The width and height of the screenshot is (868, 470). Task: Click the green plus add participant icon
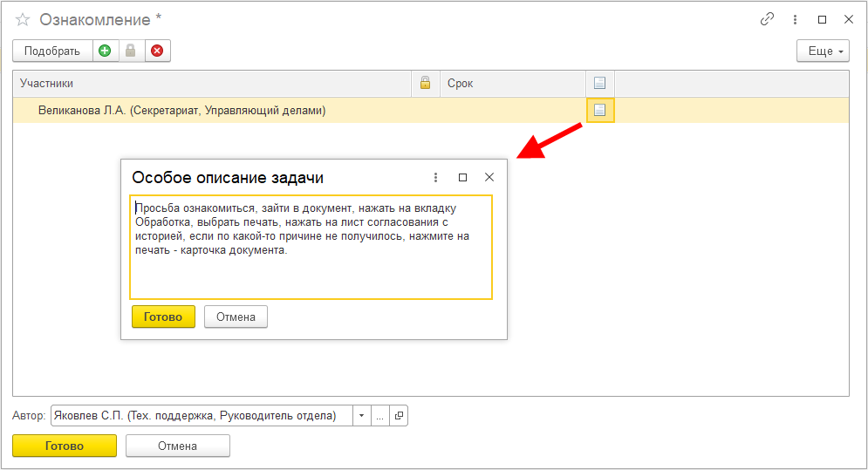[105, 51]
